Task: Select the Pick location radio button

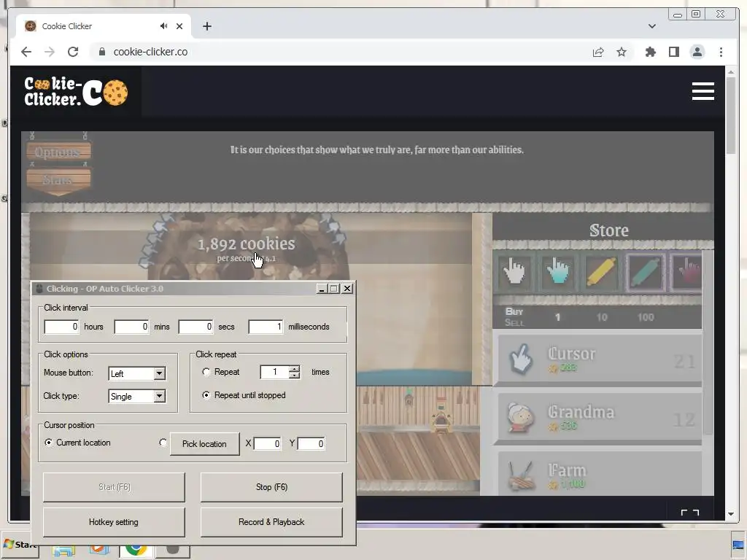Action: pos(163,443)
